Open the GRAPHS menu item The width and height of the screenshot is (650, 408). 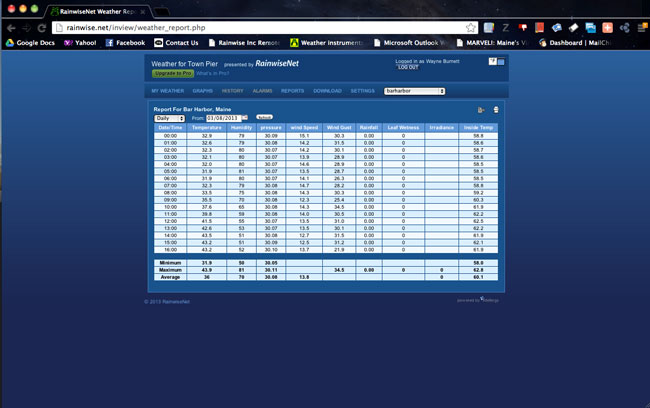[202, 91]
